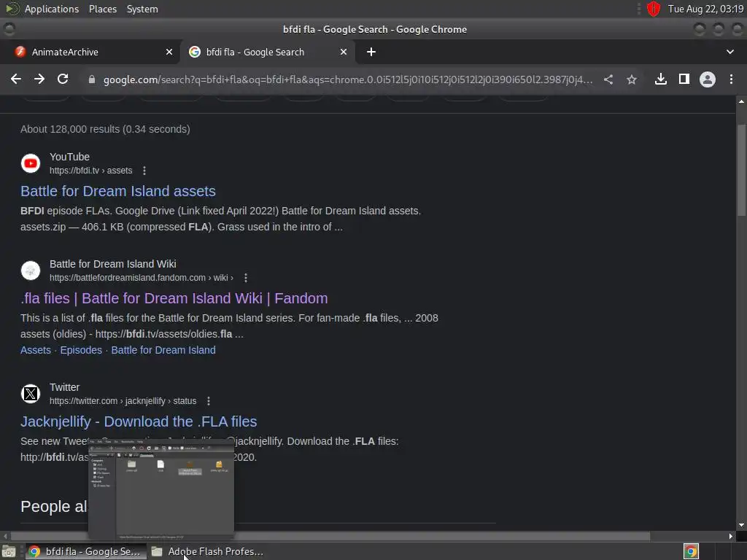Switch to Adobe Flash Profes... taskbar button
This screenshot has height=560, width=747.
point(208,551)
